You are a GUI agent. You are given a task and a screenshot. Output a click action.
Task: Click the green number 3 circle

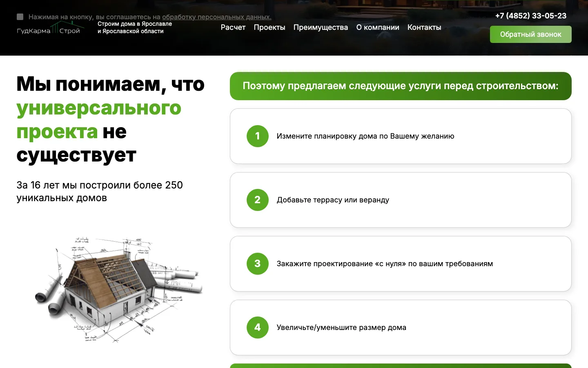(x=258, y=264)
